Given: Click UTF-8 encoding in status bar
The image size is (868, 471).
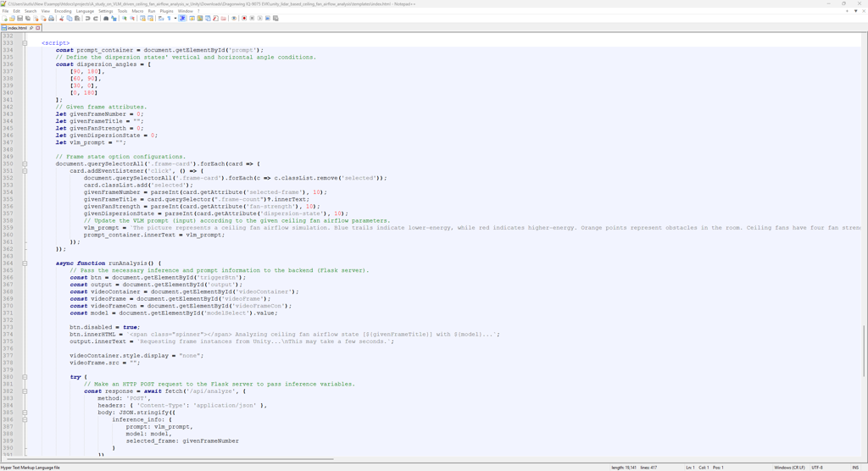Looking at the screenshot, I should point(816,467).
